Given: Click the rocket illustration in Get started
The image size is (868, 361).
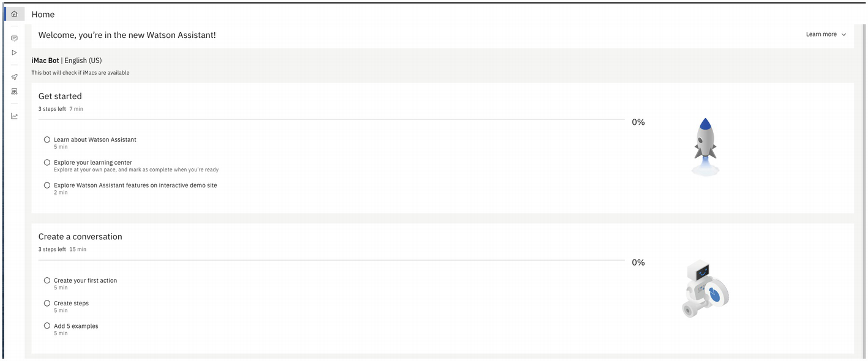Looking at the screenshot, I should click(705, 146).
